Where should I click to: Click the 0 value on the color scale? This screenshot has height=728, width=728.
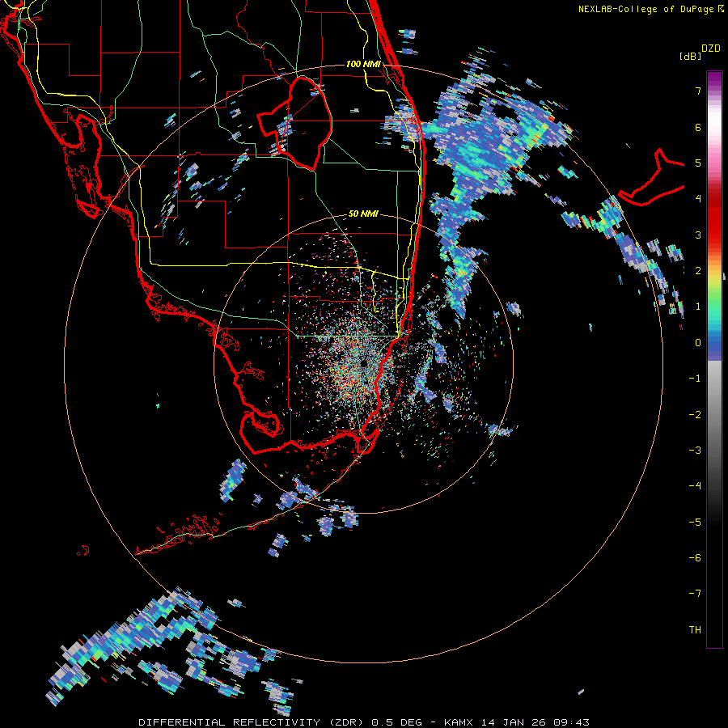tap(698, 343)
